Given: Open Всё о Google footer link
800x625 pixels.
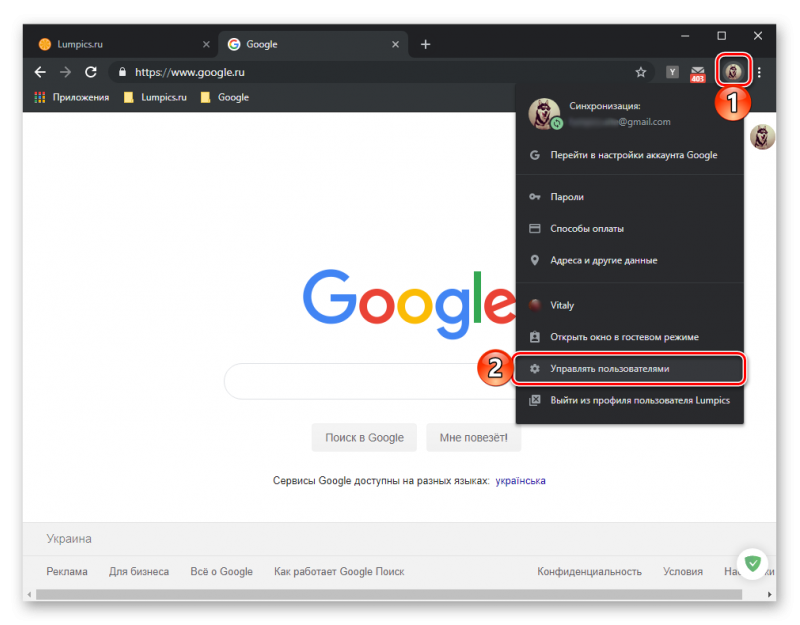Looking at the screenshot, I should tap(221, 571).
